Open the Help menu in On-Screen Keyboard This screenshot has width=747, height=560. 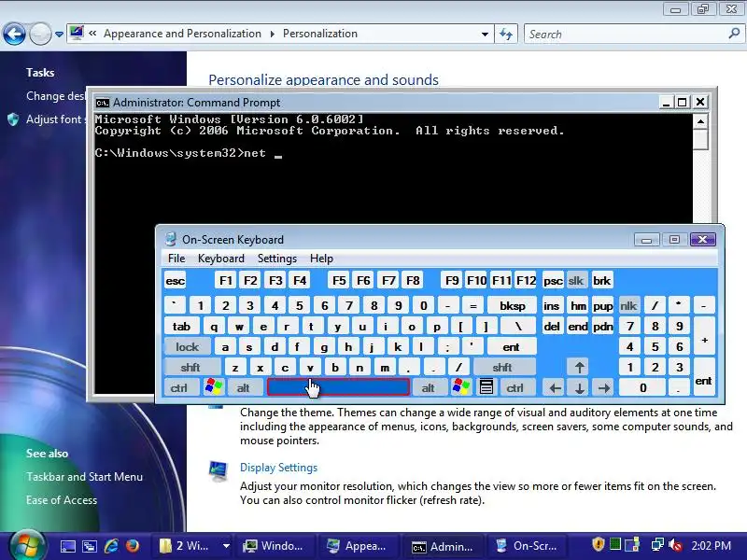tap(321, 259)
